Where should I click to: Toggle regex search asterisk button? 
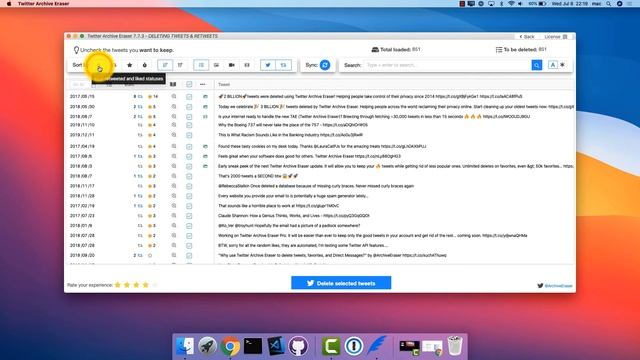click(562, 64)
